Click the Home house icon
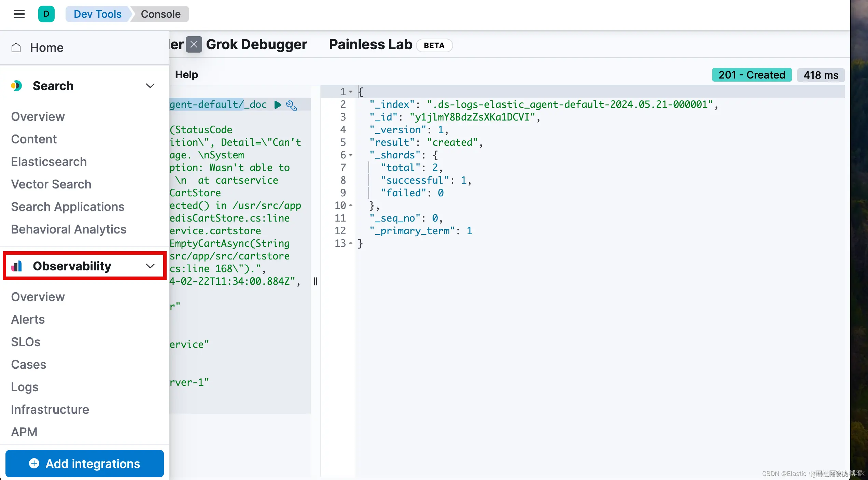 click(x=16, y=47)
